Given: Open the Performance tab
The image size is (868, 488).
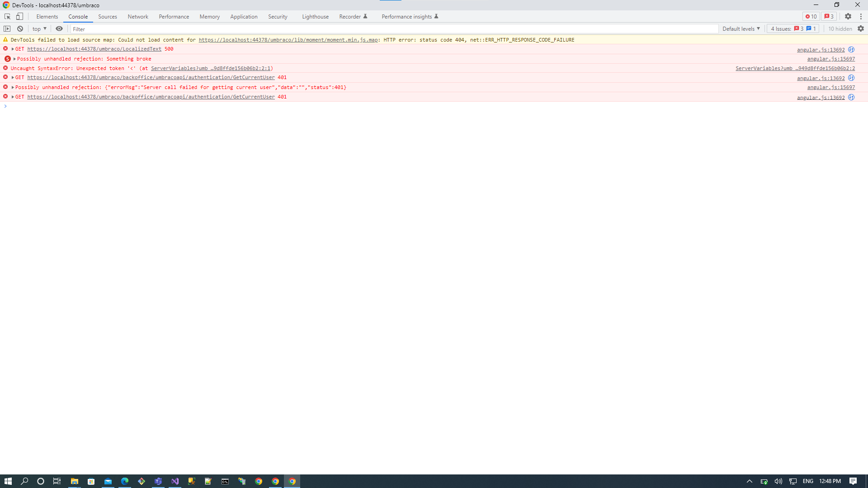Looking at the screenshot, I should 174,16.
